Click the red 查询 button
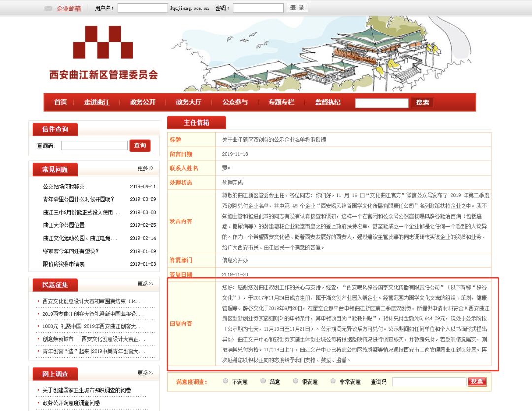Screen dimensions: 532x411 [x=140, y=146]
